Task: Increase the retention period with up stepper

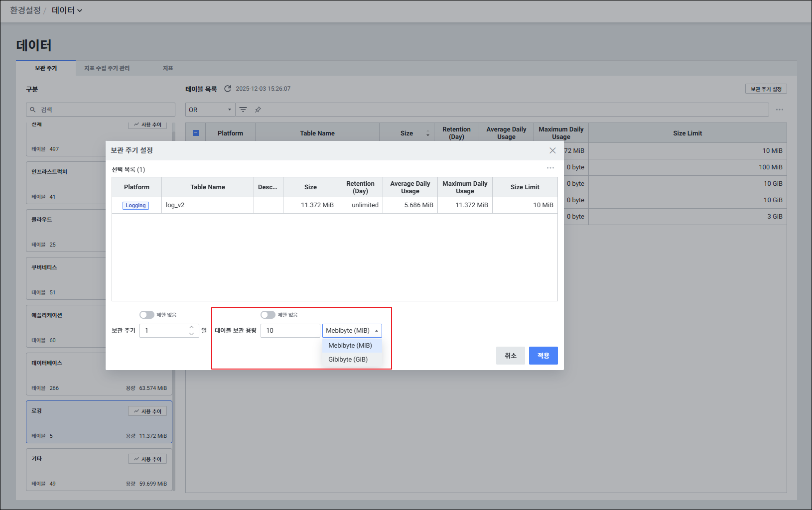Action: point(191,328)
